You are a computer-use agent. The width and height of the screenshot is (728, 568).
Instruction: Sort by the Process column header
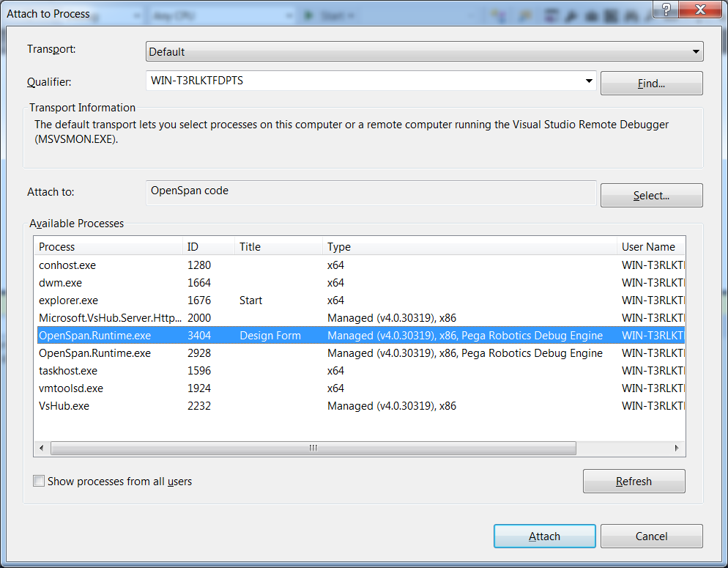click(x=108, y=247)
